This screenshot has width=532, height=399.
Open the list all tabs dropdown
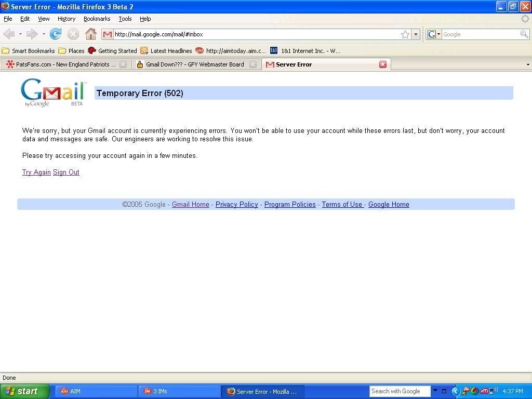[528, 65]
